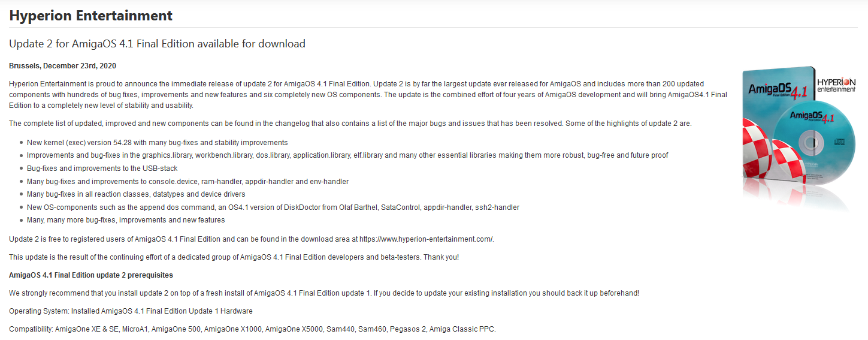Click the console.device and ram-handler bullet
Viewport: 868px width, 340px height.
tap(187, 181)
